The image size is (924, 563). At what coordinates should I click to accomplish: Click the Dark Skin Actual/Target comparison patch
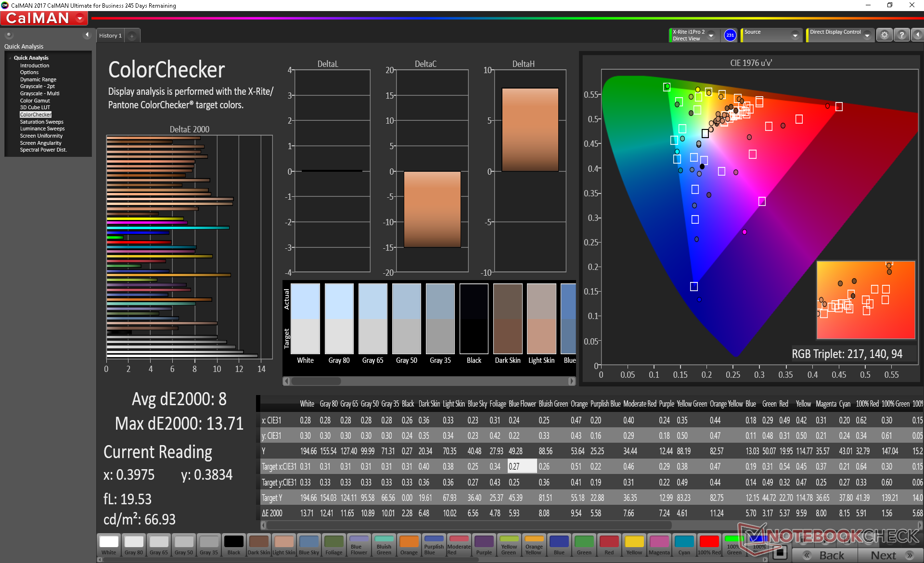point(508,319)
